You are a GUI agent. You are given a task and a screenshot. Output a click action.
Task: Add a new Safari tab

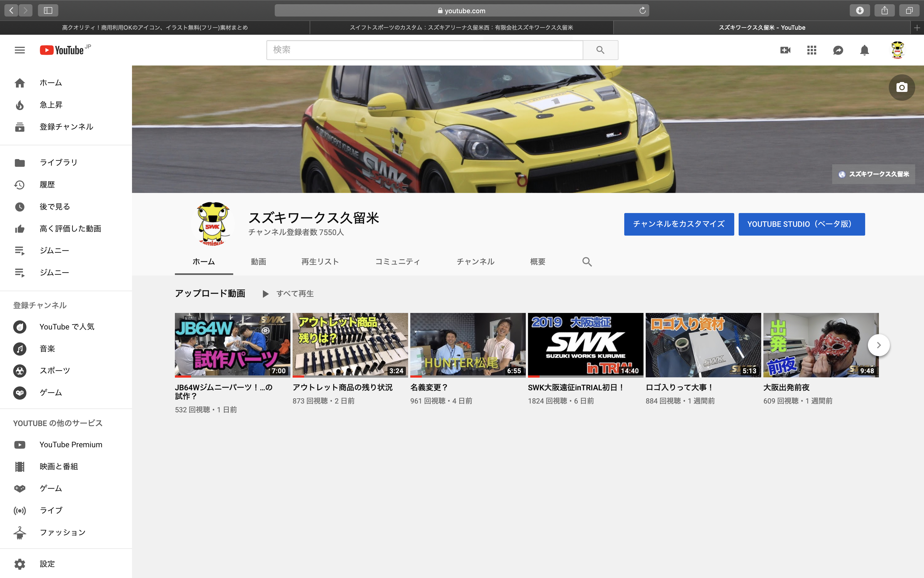pos(917,28)
